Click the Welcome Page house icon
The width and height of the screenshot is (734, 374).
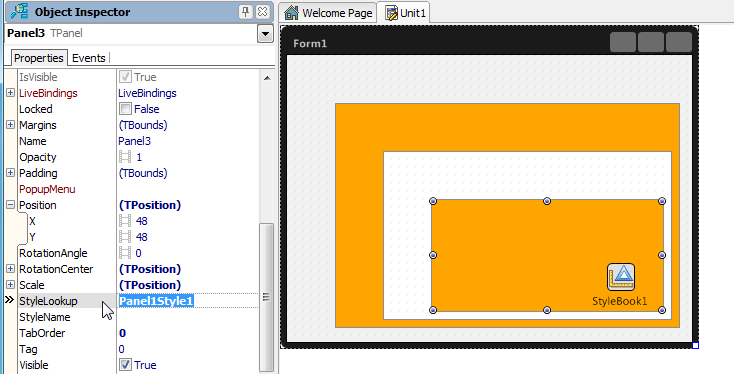tap(291, 13)
